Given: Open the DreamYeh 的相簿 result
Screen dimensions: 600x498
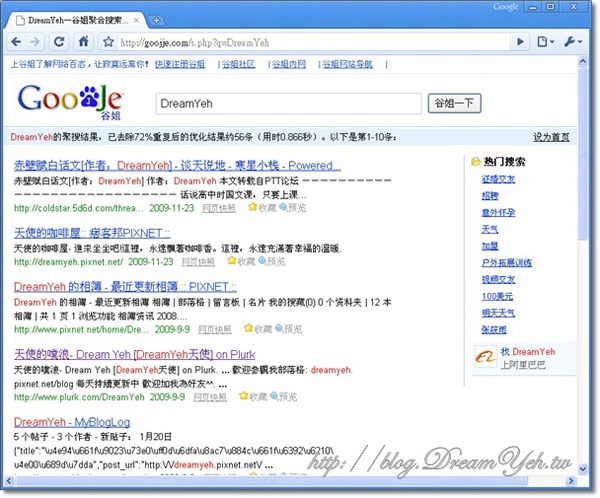Looking at the screenshot, I should [x=125, y=286].
